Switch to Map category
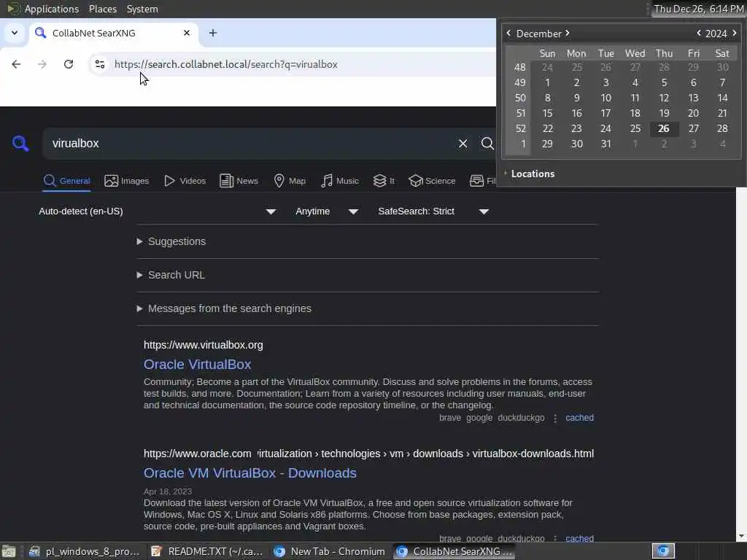Viewport: 747px width, 560px height. pos(290,181)
